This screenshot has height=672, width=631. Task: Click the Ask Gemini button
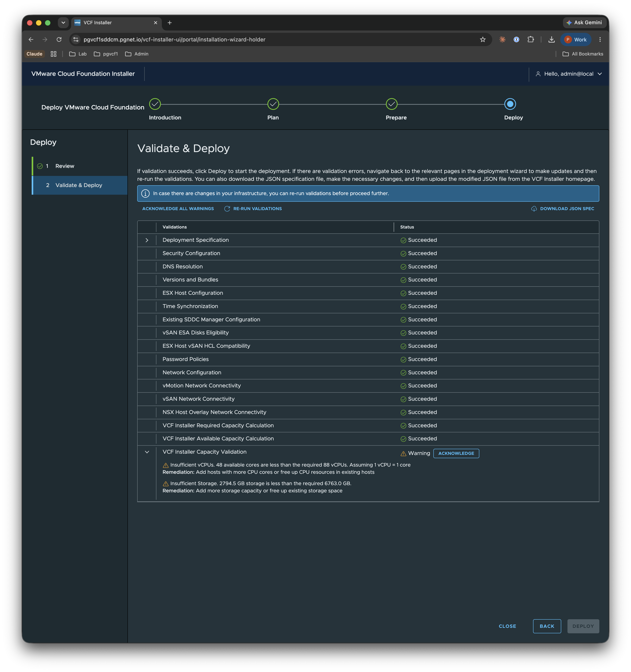[584, 23]
